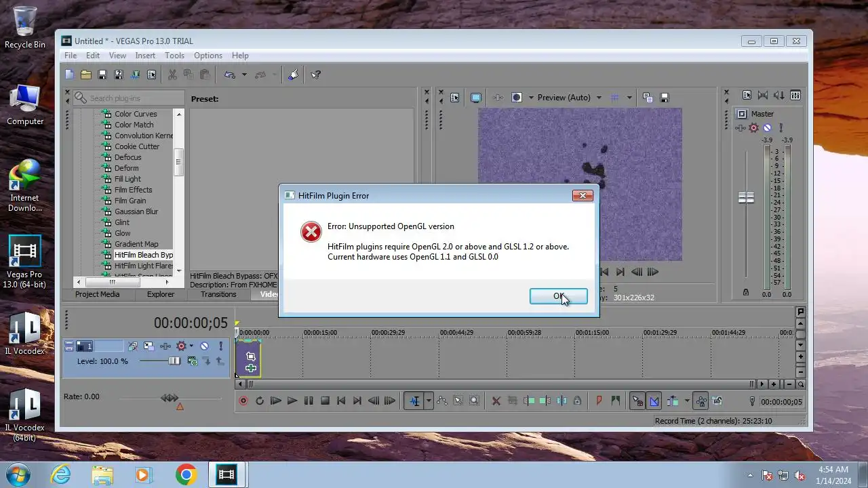
Task: Toggle Dim Output in Master Bus
Action: 779,96
